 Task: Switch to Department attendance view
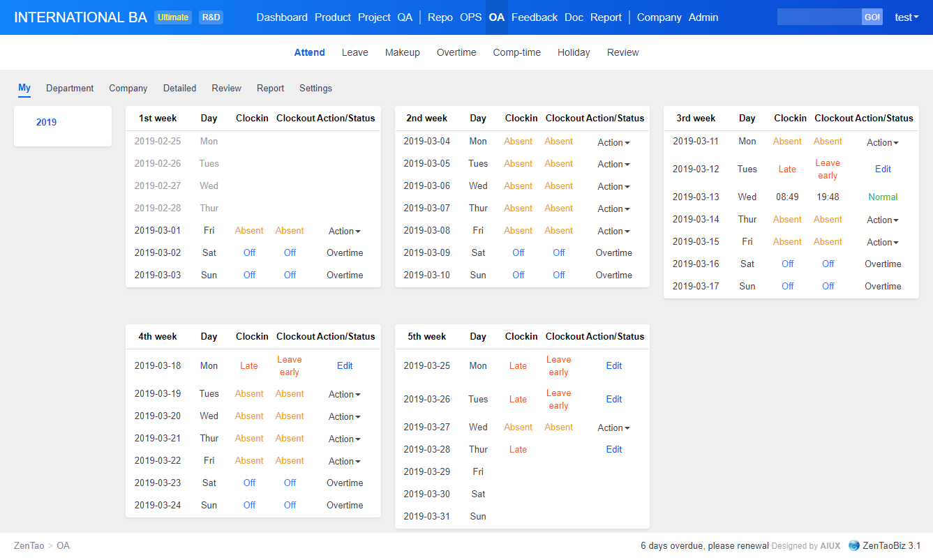70,89
